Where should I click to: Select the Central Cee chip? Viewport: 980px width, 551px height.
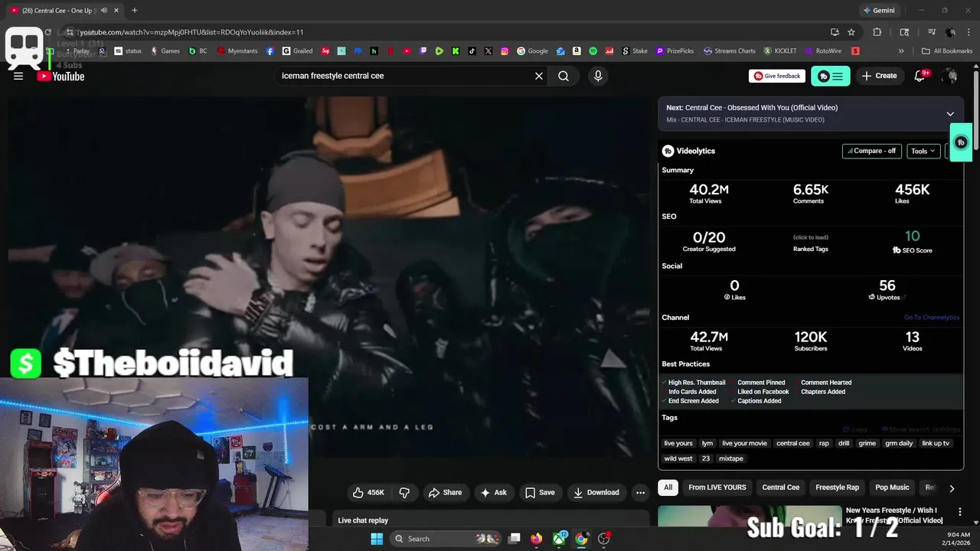click(x=781, y=487)
